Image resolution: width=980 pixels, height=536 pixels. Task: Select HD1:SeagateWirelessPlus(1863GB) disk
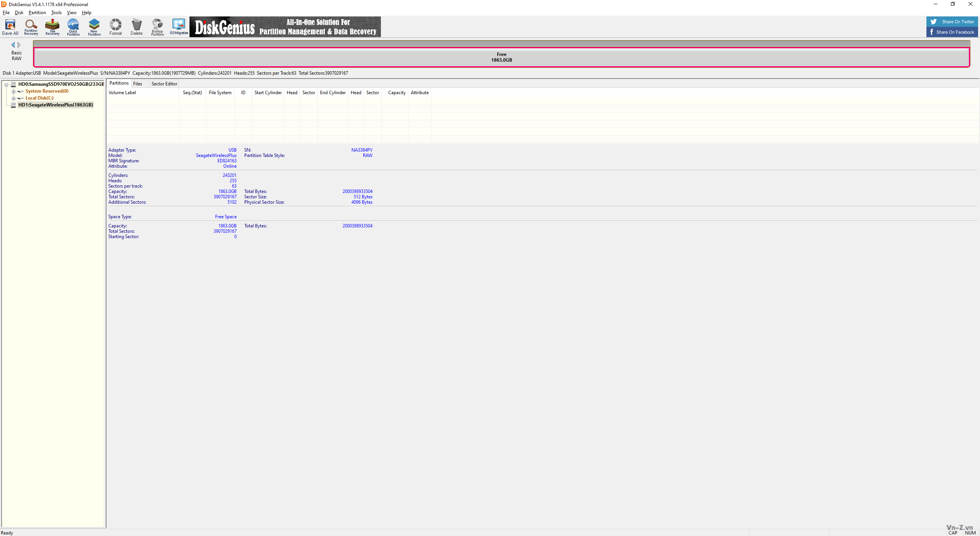(x=56, y=105)
